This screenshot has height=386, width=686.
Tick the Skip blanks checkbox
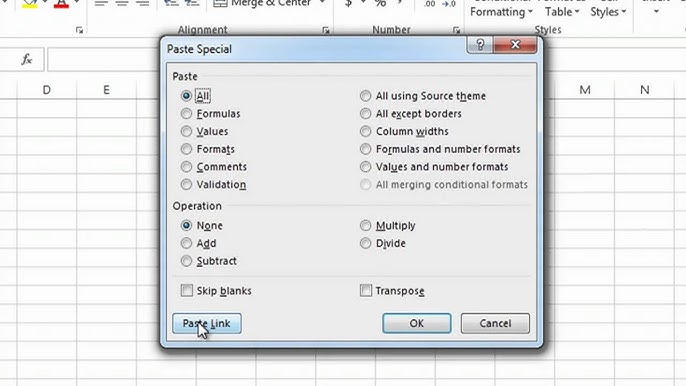pyautogui.click(x=187, y=290)
